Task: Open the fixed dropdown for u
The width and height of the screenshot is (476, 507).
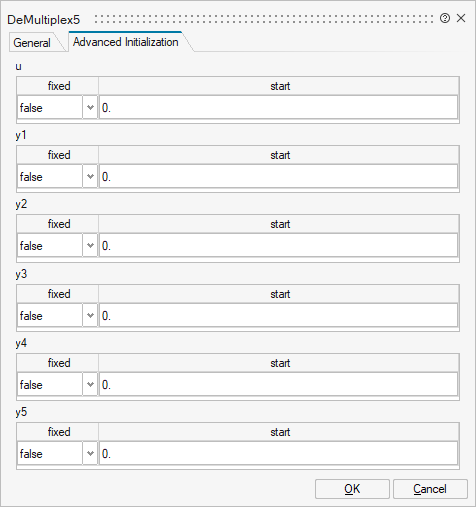Action: [x=57, y=107]
